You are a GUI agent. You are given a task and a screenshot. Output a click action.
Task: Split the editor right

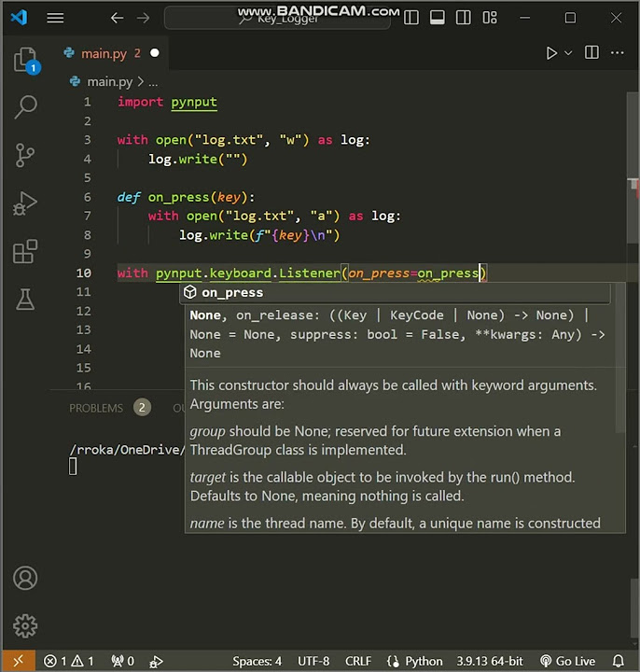pyautogui.click(x=591, y=52)
